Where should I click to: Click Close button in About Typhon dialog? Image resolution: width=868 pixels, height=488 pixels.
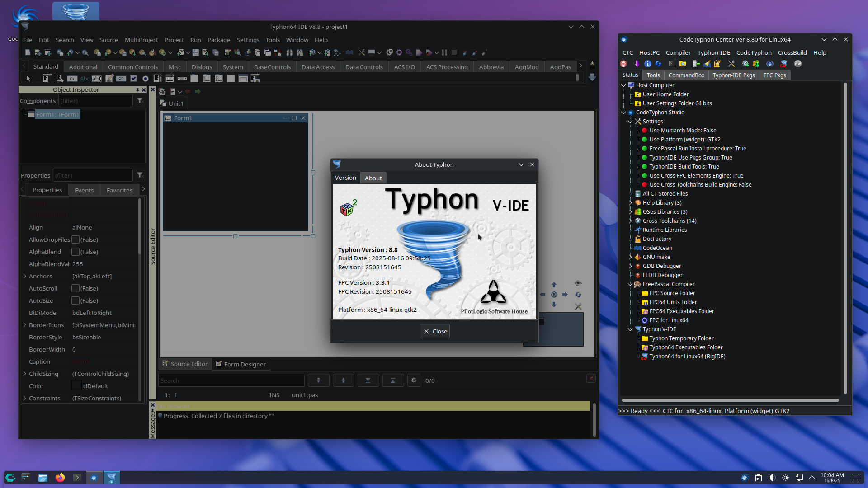point(434,331)
